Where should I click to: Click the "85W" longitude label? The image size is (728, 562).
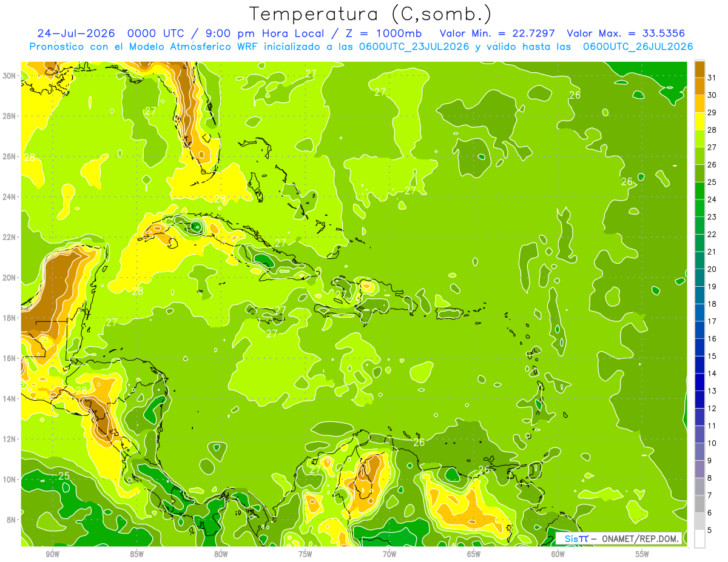[136, 554]
